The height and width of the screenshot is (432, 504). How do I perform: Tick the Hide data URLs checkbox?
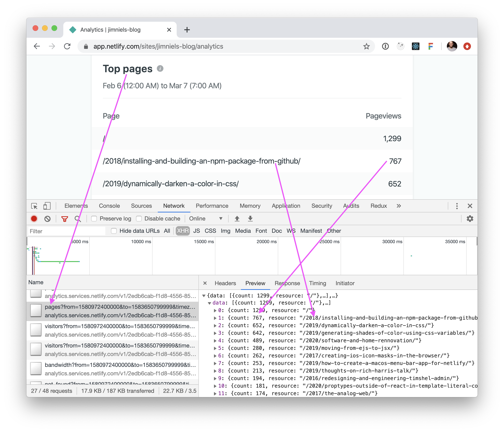(x=114, y=231)
